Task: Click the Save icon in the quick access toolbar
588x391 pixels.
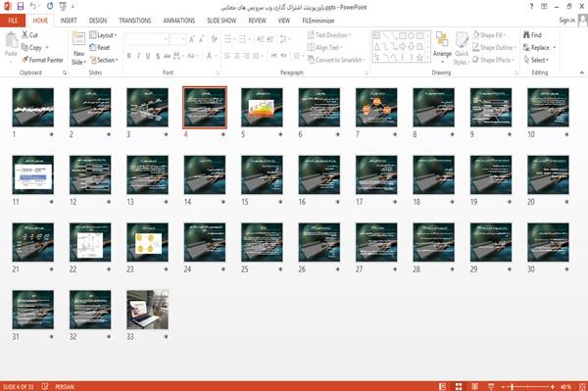Action: point(21,6)
